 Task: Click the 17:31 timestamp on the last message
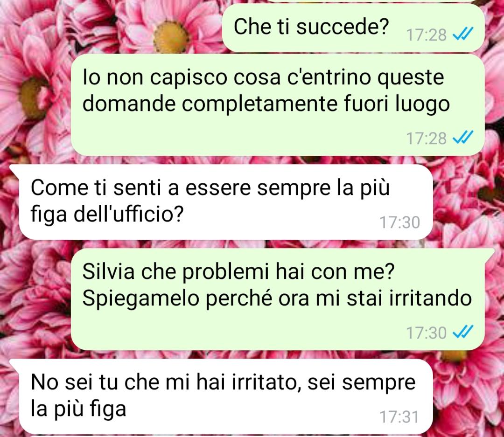click(x=399, y=417)
